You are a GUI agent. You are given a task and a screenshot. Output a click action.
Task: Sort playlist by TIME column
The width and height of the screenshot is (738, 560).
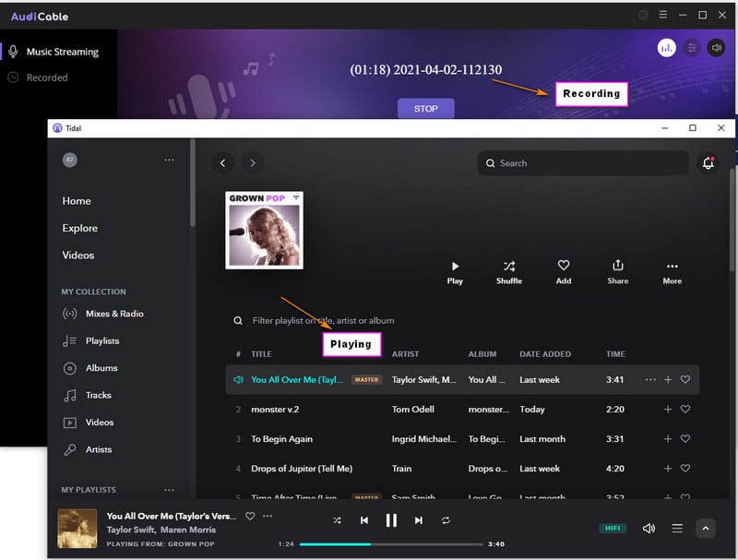pos(615,354)
